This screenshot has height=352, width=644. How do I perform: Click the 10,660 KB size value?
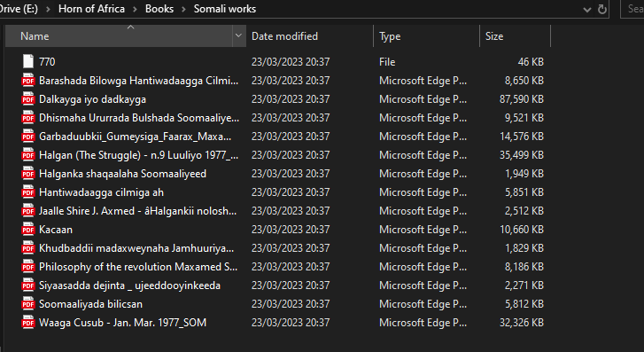tap(522, 230)
